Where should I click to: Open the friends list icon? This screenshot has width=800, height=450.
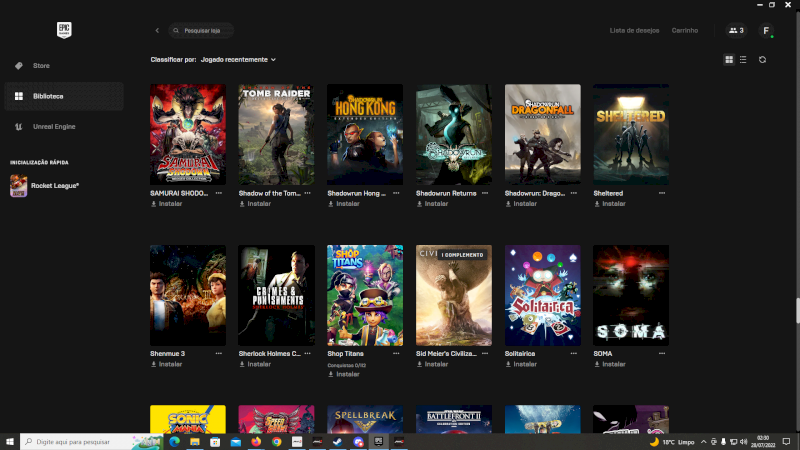pyautogui.click(x=736, y=31)
